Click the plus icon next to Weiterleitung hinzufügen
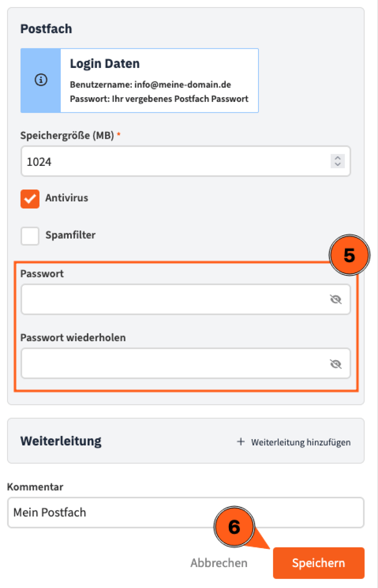378x588 pixels. 241,441
